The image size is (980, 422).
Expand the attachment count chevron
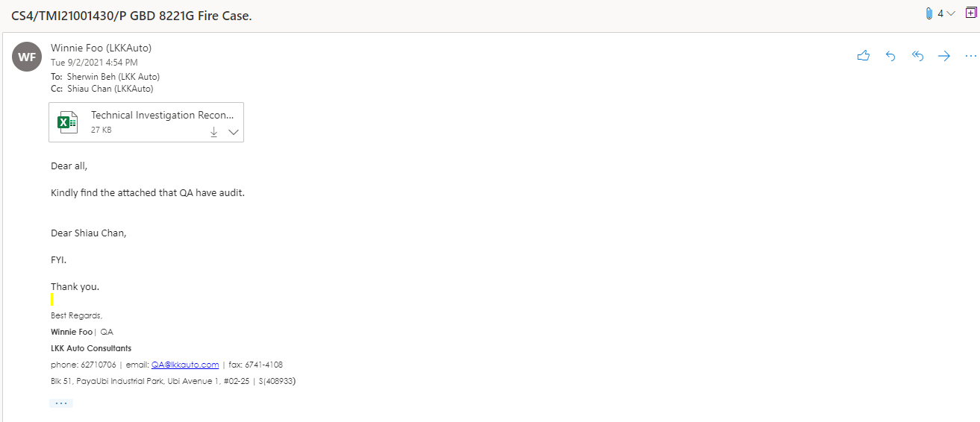click(x=951, y=13)
